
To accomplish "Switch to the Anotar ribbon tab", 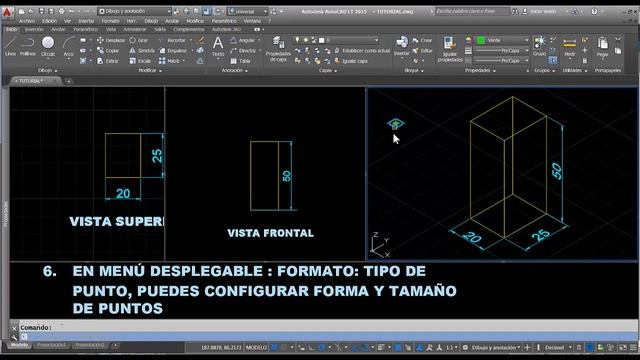I will (x=58, y=29).
